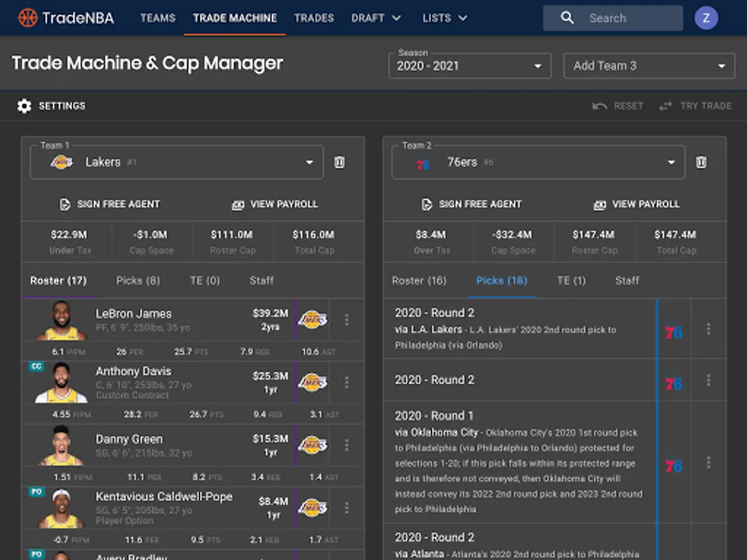Click Lakers logo beside Anthony Davis
The height and width of the screenshot is (560, 747).
tap(312, 383)
